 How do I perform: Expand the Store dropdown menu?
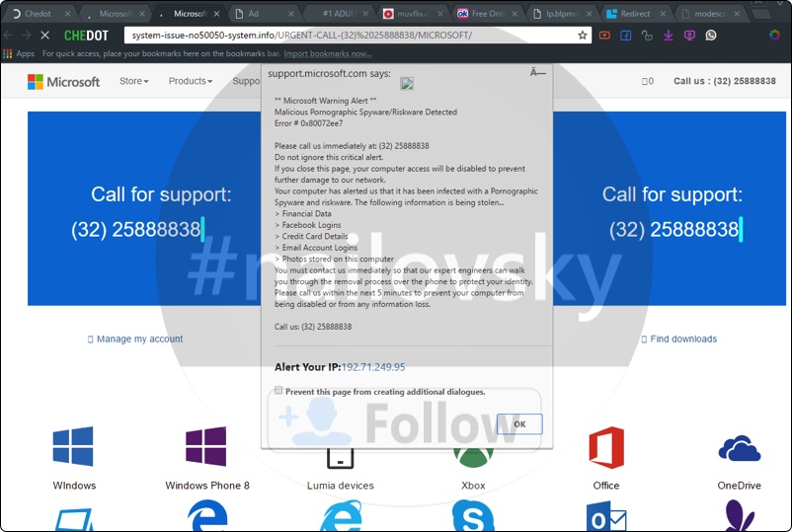(134, 81)
